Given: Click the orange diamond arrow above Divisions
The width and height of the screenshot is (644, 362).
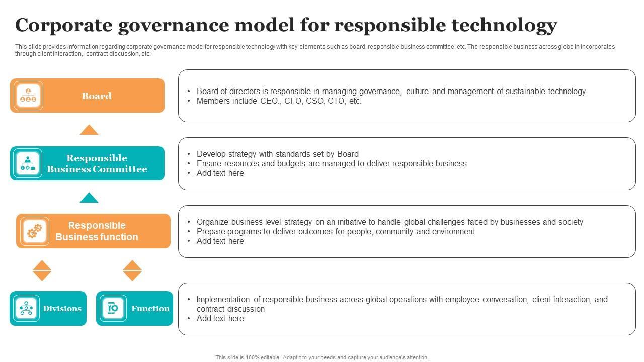Looking at the screenshot, I should tap(42, 270).
